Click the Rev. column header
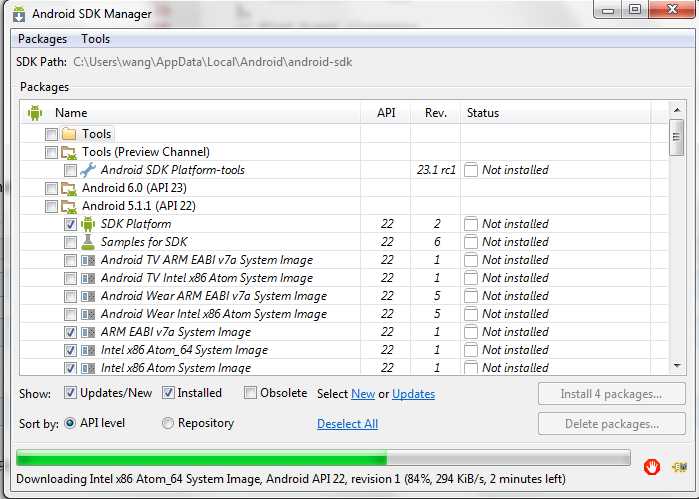The image size is (699, 499). tap(436, 113)
